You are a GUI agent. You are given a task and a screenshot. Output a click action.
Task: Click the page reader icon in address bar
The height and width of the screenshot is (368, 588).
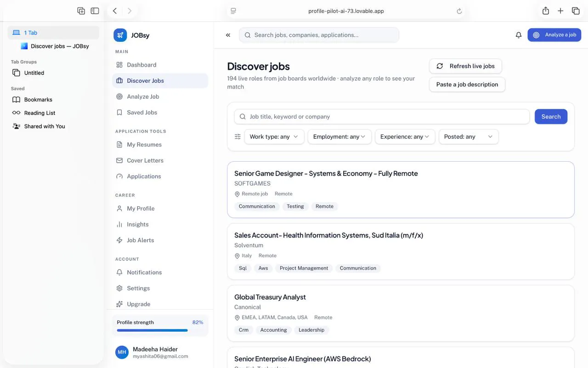coord(233,11)
